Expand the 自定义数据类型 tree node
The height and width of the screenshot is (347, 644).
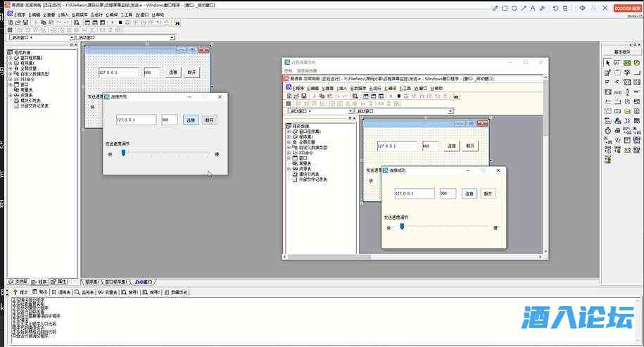pos(10,74)
